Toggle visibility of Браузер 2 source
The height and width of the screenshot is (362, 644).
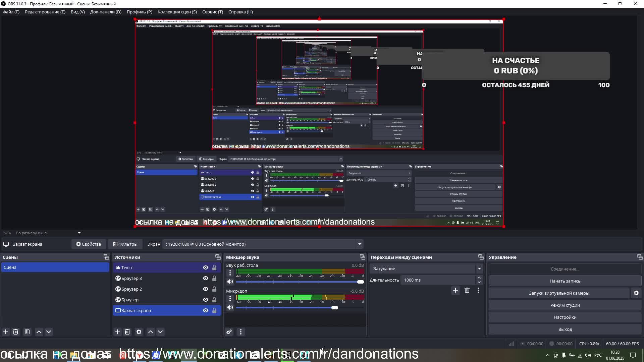coord(206,289)
